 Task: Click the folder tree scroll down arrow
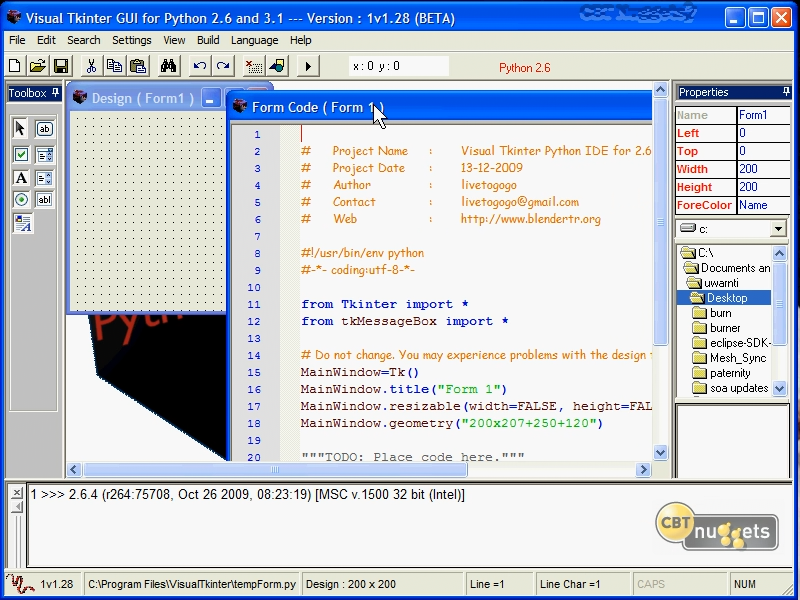779,389
